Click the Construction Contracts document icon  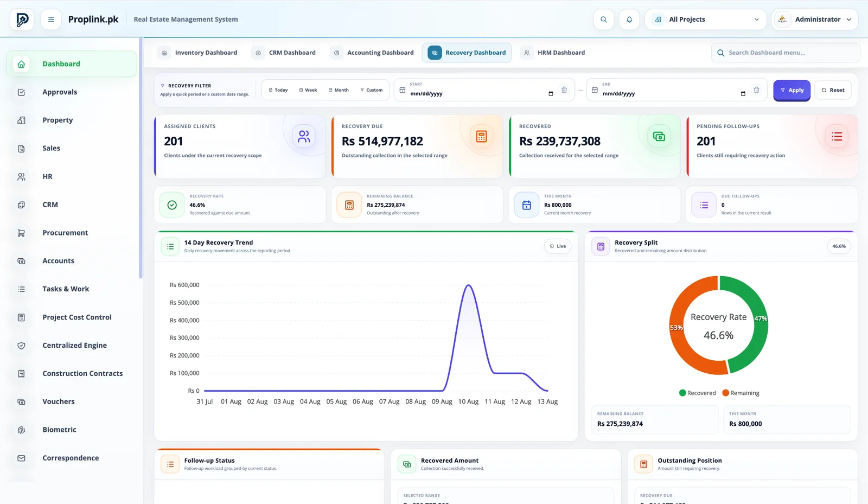click(21, 374)
